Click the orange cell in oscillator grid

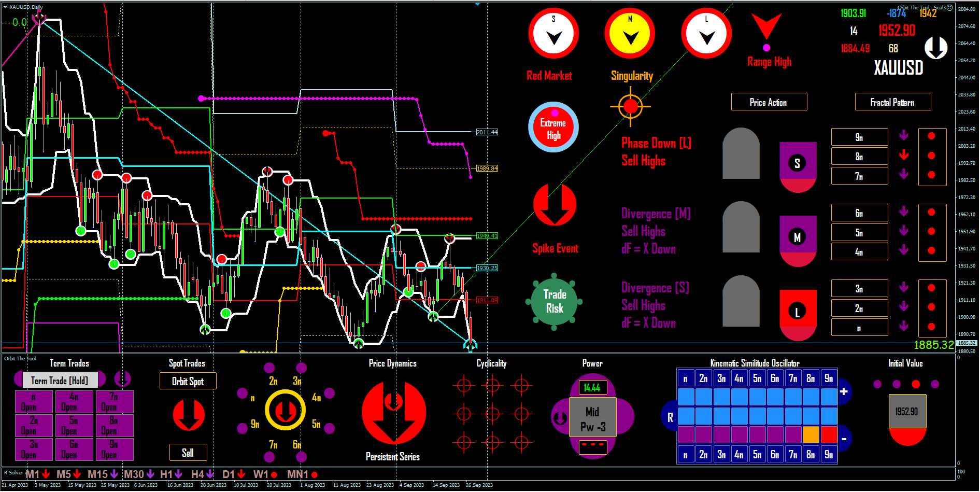(811, 434)
